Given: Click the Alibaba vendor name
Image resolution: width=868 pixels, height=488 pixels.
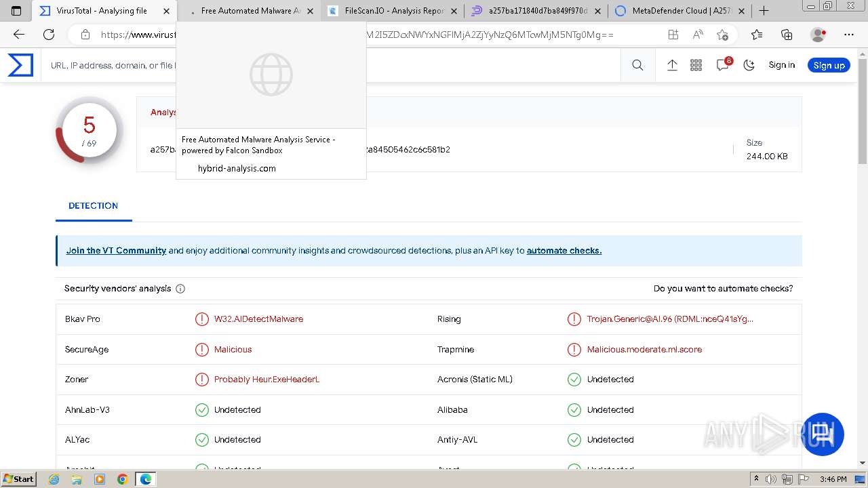Looking at the screenshot, I should pos(452,409).
